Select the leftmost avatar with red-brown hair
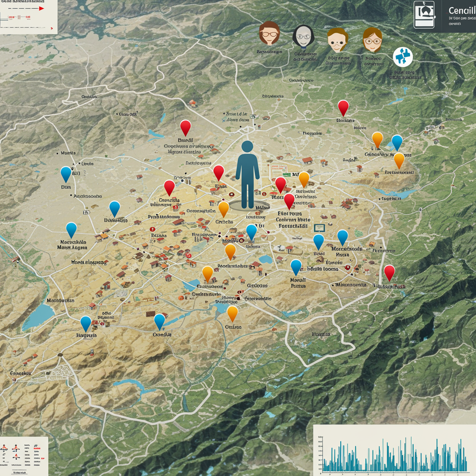The width and height of the screenshot is (476, 476). (269, 33)
